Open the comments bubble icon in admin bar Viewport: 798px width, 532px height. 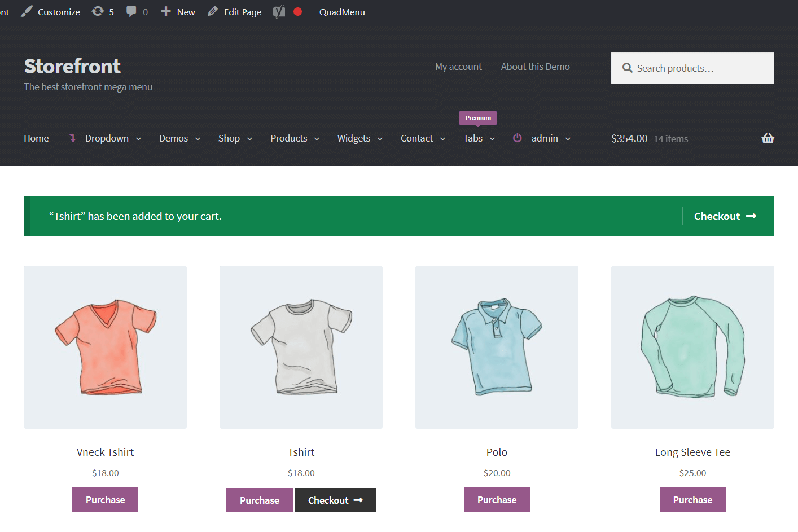(131, 12)
